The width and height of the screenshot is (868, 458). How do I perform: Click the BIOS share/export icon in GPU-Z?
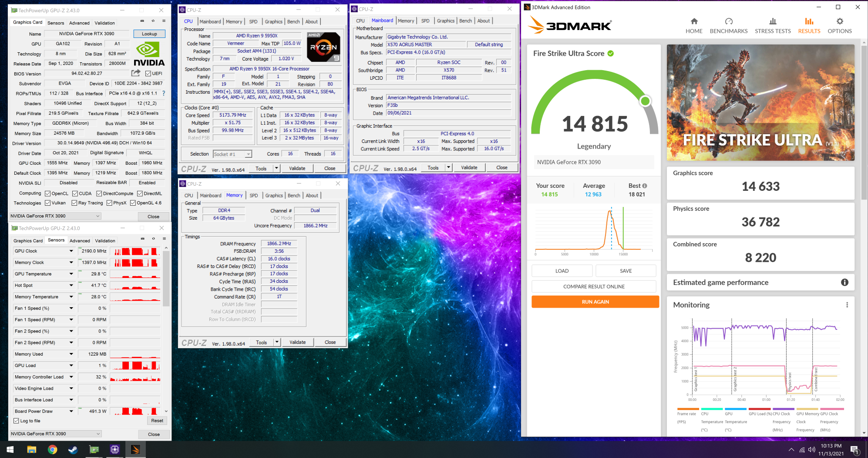[136, 73]
